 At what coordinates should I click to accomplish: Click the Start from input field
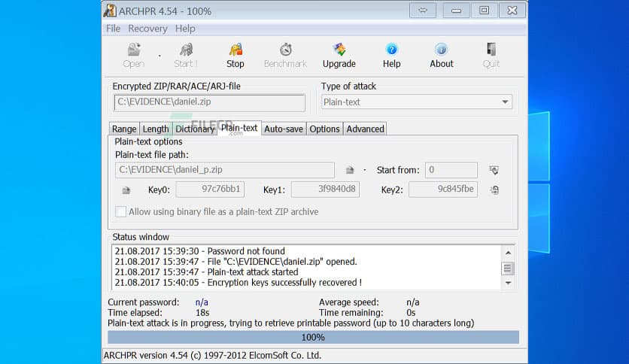(451, 170)
